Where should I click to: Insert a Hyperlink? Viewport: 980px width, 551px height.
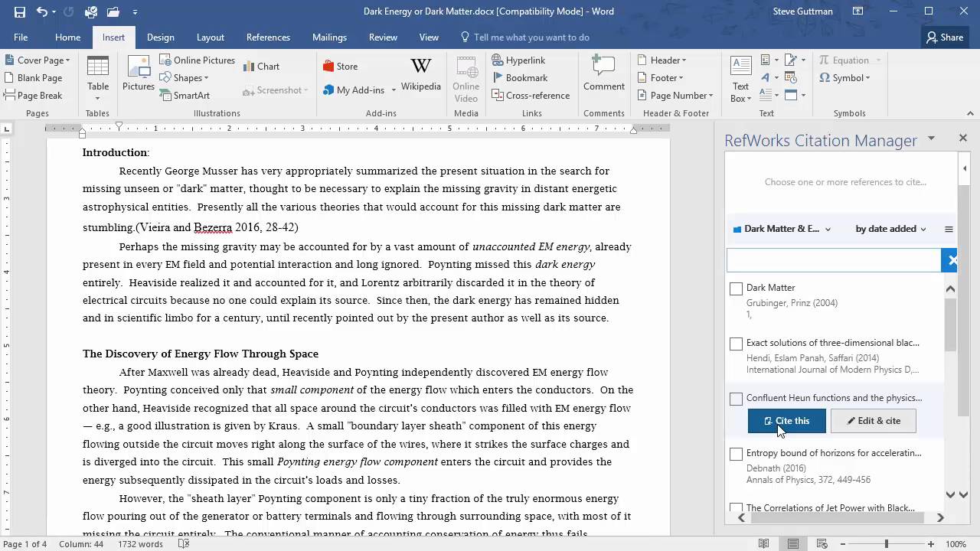click(518, 60)
